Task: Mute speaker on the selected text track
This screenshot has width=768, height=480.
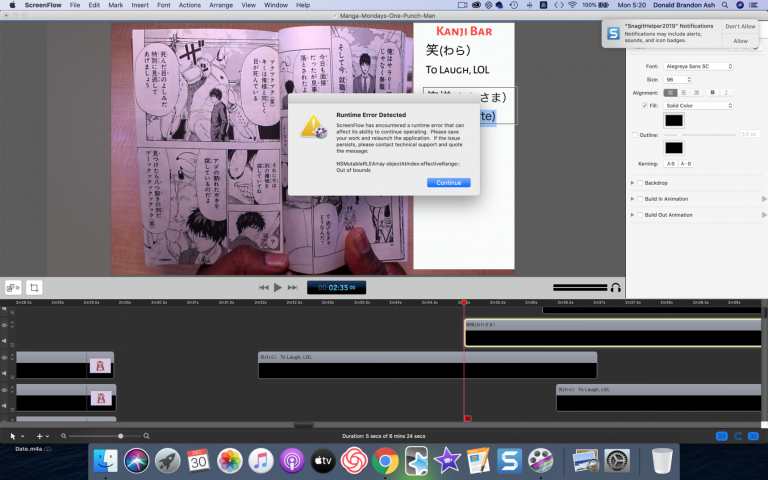Action: pyautogui.click(x=4, y=340)
